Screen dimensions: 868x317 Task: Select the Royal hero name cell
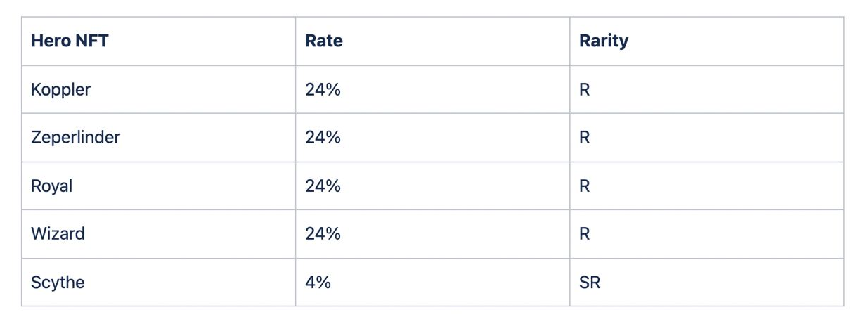tap(158, 186)
